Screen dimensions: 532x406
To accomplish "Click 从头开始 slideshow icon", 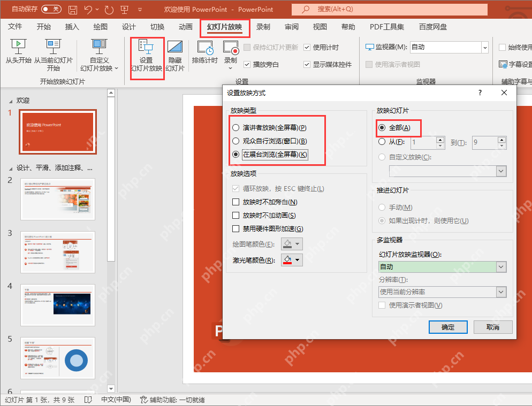I will [x=18, y=47].
